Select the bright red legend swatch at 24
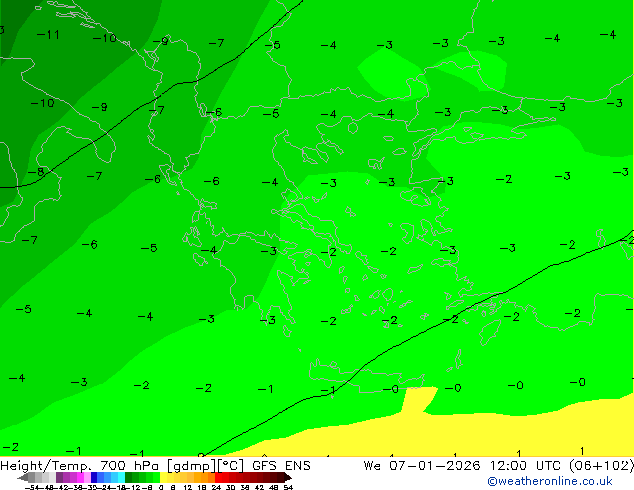Viewport: 634px width, 490px height. pyautogui.click(x=218, y=477)
